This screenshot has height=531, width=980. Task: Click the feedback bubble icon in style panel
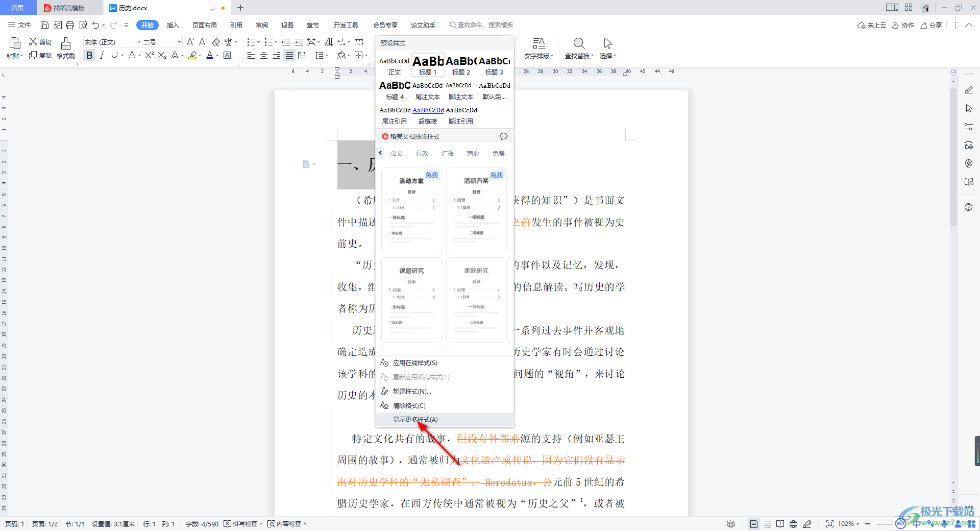pyautogui.click(x=503, y=136)
